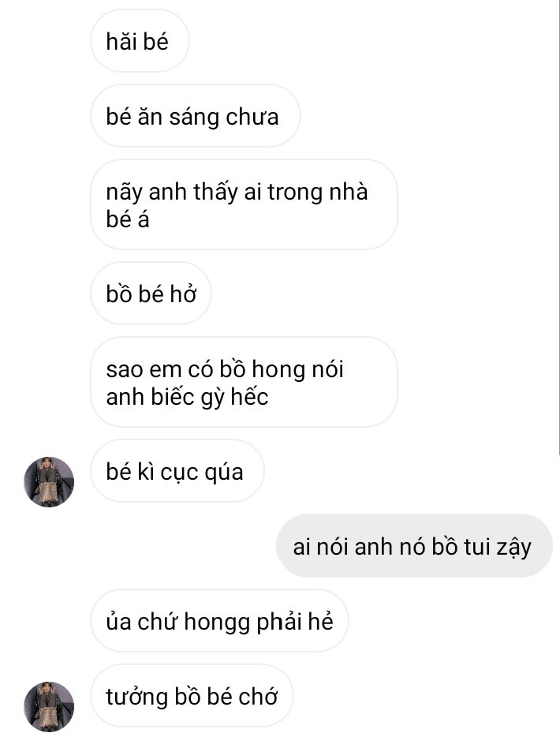Click the text 'bé á' in third bubble
Screen dimensions: 560x733
[128, 219]
